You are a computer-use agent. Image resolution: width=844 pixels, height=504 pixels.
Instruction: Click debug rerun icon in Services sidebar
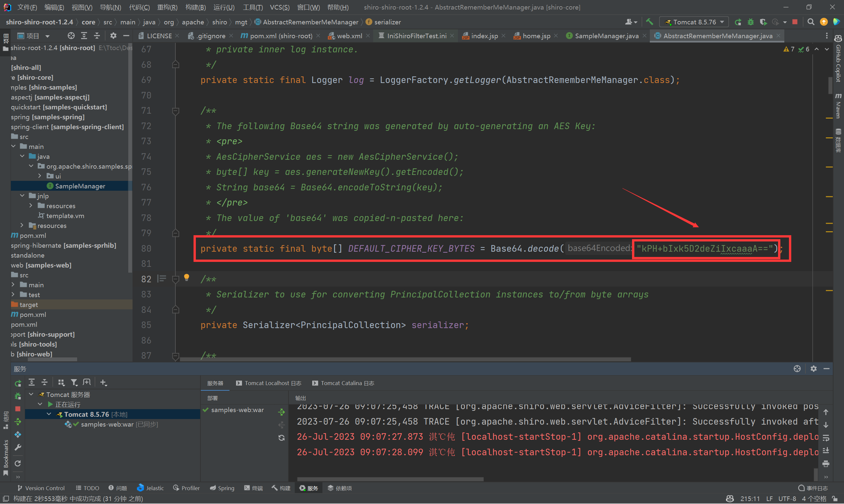click(18, 396)
